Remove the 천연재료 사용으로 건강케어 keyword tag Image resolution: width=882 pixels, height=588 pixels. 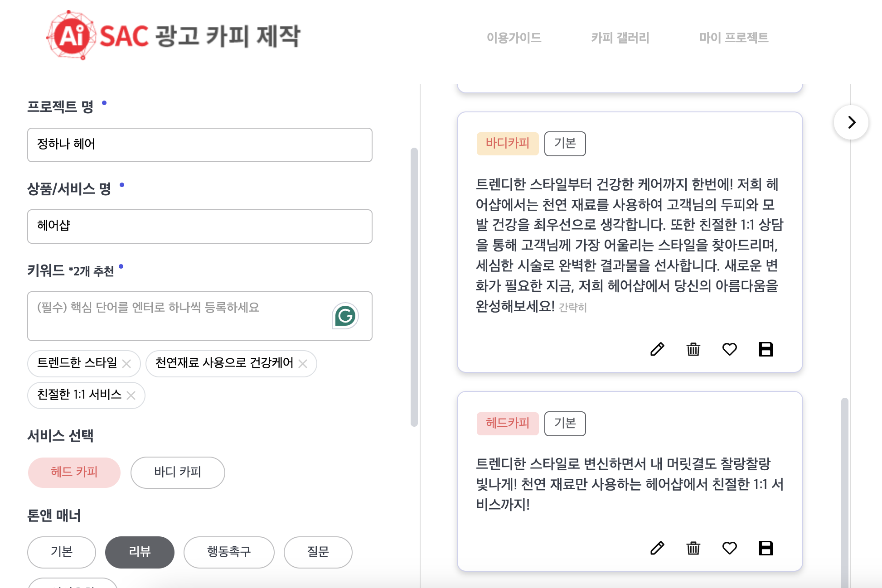[303, 364]
